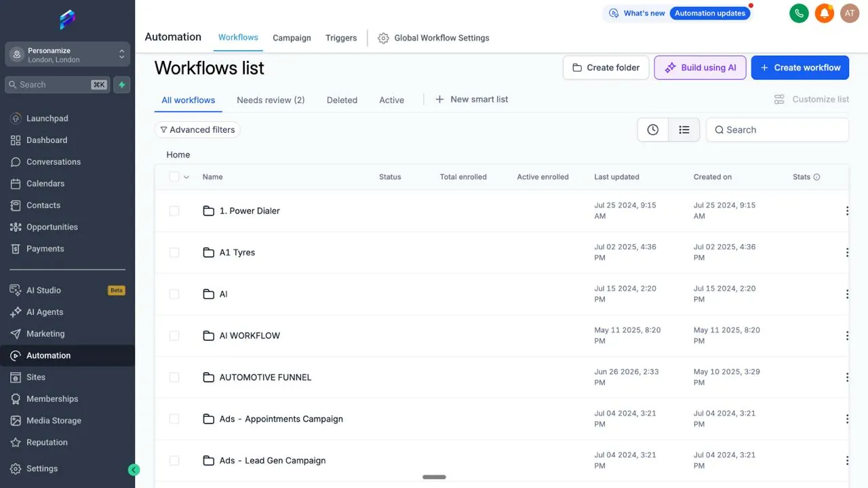Select checkbox for 1. Power Dialer

174,211
